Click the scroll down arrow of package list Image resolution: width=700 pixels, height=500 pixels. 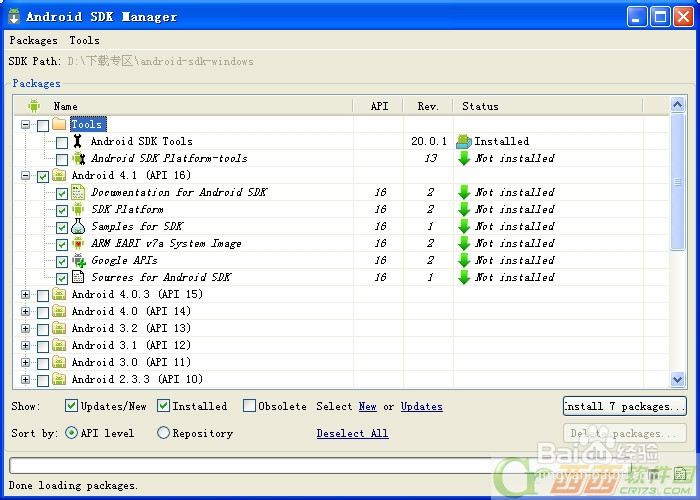tap(677, 379)
